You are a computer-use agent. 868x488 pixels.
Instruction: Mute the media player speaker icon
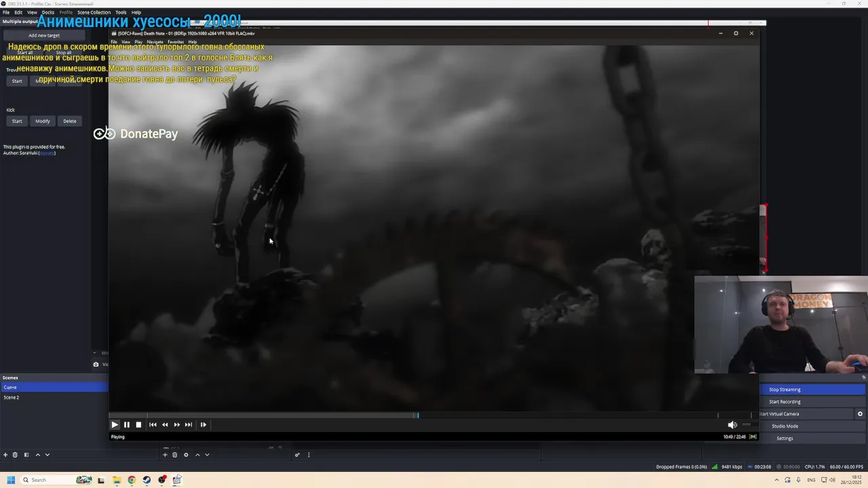732,424
